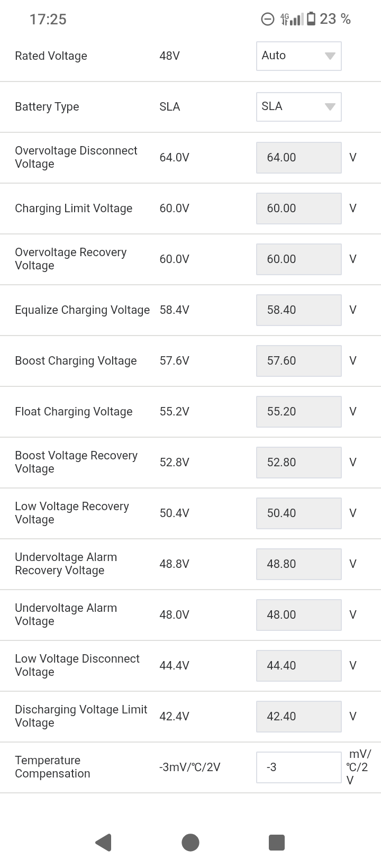Viewport: 381px width, 868px height.
Task: Click the Float Charging Voltage 55.20 field
Action: pos(299,412)
